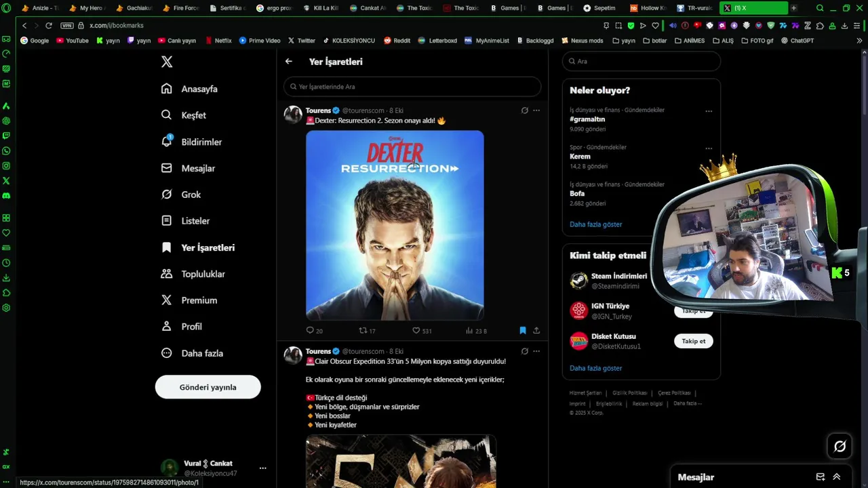Viewport: 868px width, 488px height.
Task: Open Anasayfa home page
Action: (189, 89)
